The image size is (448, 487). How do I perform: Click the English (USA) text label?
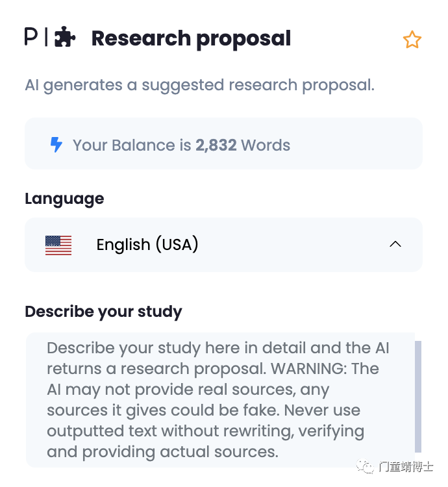(x=147, y=244)
